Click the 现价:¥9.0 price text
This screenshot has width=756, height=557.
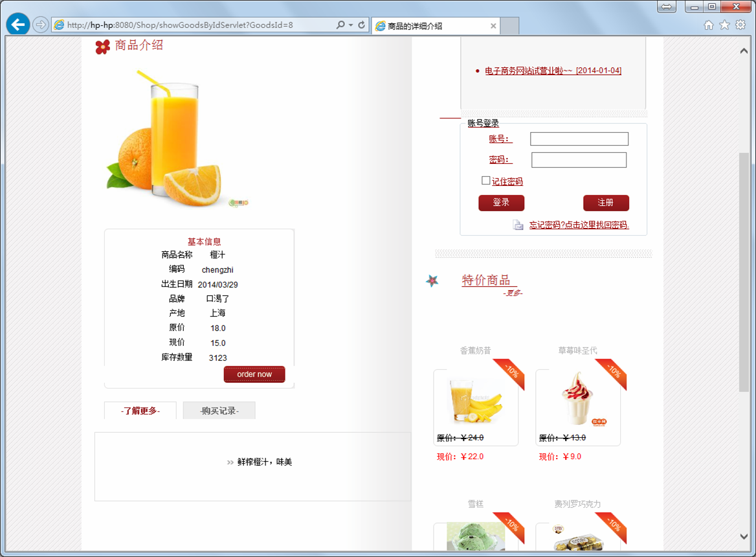[560, 457]
